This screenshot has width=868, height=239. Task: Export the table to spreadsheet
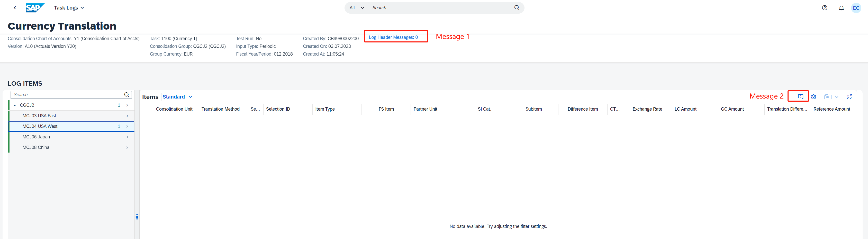click(826, 97)
